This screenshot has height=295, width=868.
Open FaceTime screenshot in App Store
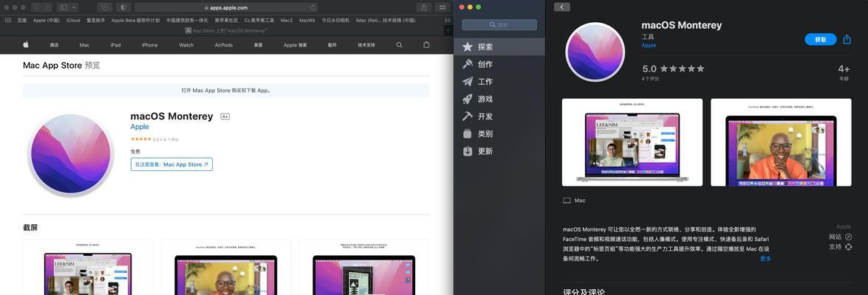(x=781, y=142)
